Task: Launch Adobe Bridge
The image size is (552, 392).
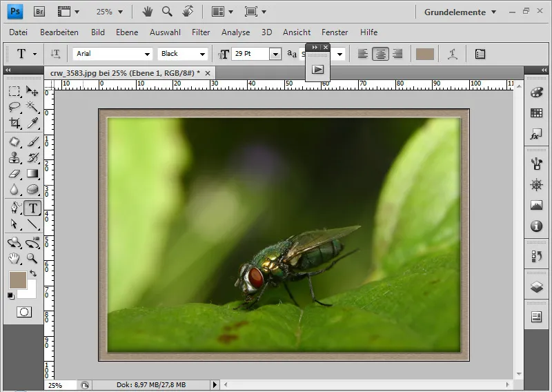Action: [39, 12]
